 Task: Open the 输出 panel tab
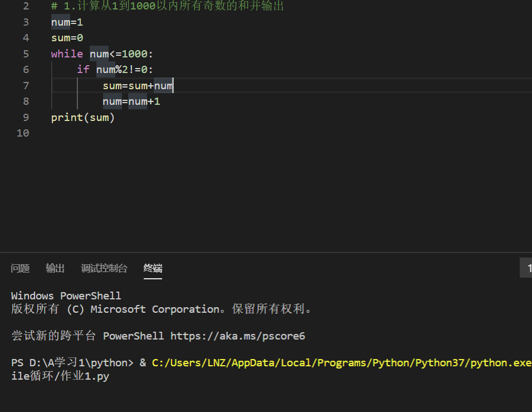pos(55,268)
